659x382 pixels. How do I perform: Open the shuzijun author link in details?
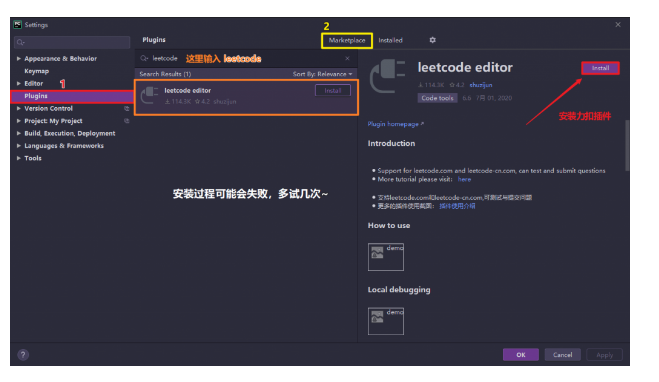tap(481, 85)
